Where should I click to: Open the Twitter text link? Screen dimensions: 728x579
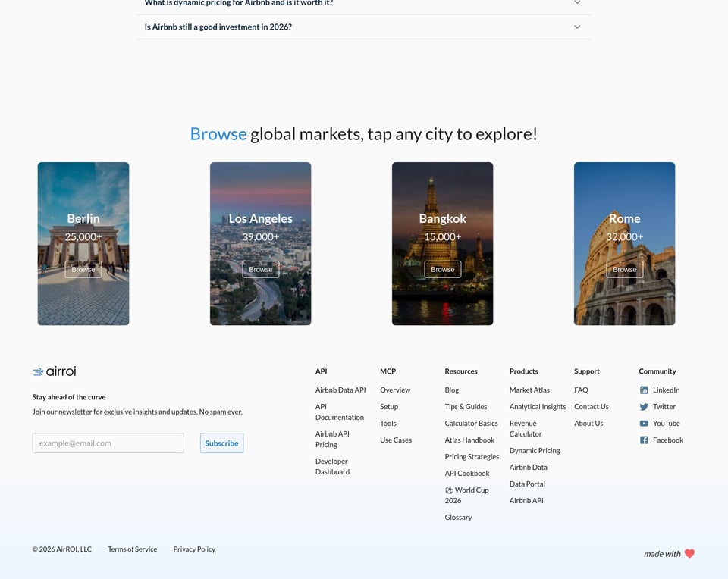664,407
